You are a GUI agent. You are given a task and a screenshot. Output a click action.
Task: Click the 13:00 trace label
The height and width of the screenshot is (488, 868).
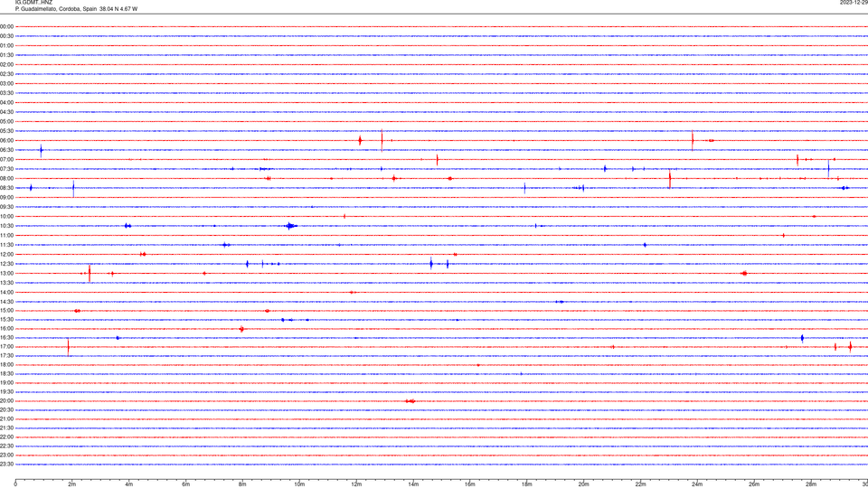6,273
